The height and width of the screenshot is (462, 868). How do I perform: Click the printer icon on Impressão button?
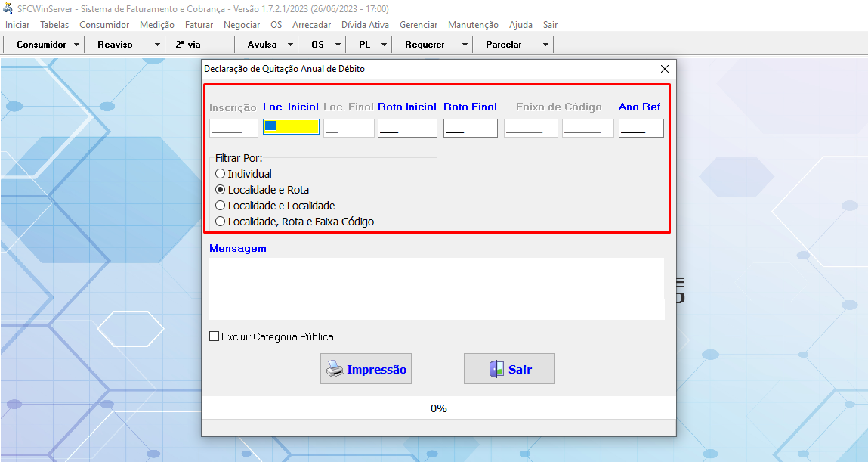[334, 369]
